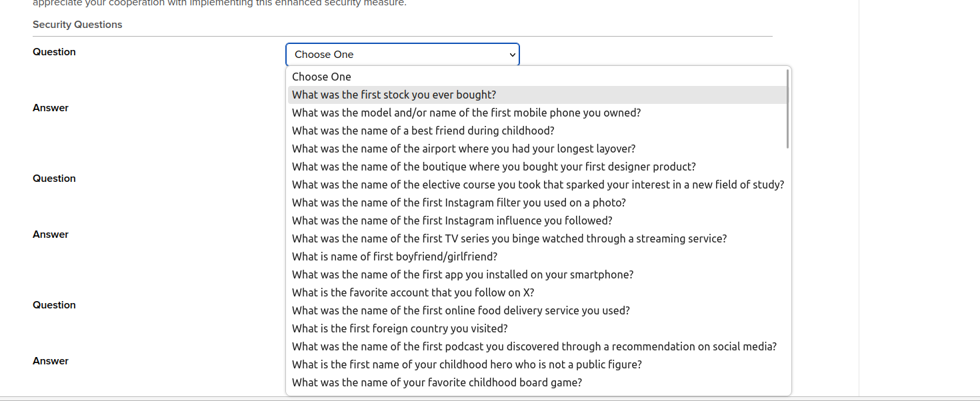Choose the first podcast discovered question
This screenshot has height=401, width=980.
(x=534, y=346)
